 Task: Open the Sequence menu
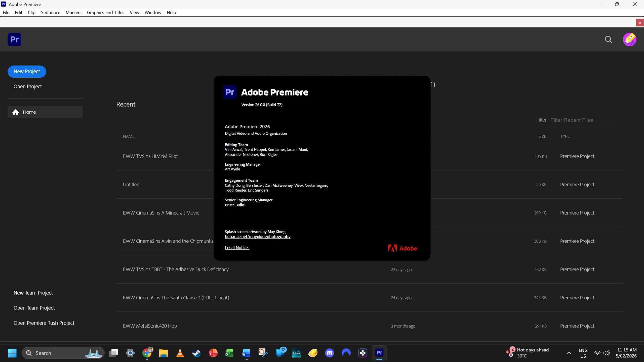click(50, 13)
